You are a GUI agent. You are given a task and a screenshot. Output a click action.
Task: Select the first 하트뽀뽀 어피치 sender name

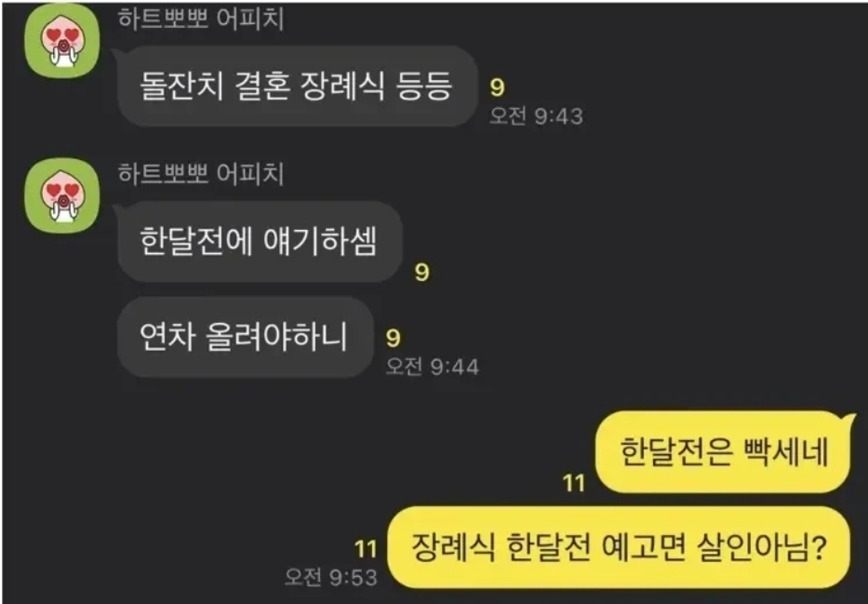[x=202, y=19]
